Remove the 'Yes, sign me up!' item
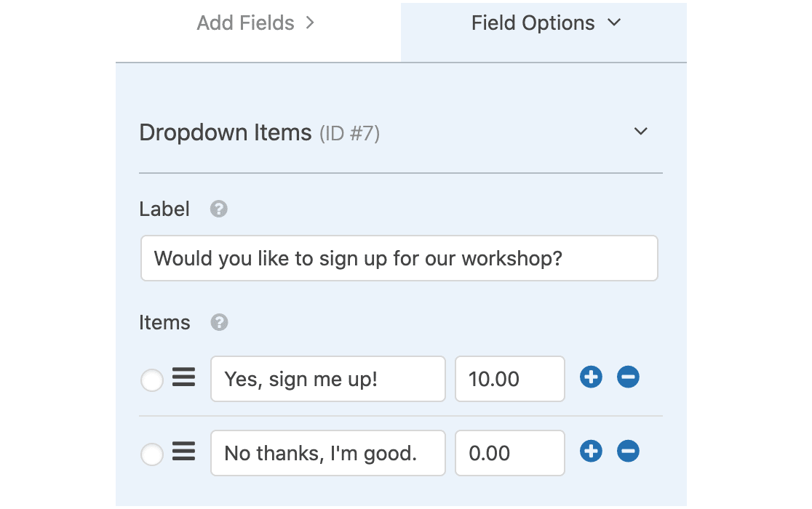The height and width of the screenshot is (509, 812). [628, 377]
